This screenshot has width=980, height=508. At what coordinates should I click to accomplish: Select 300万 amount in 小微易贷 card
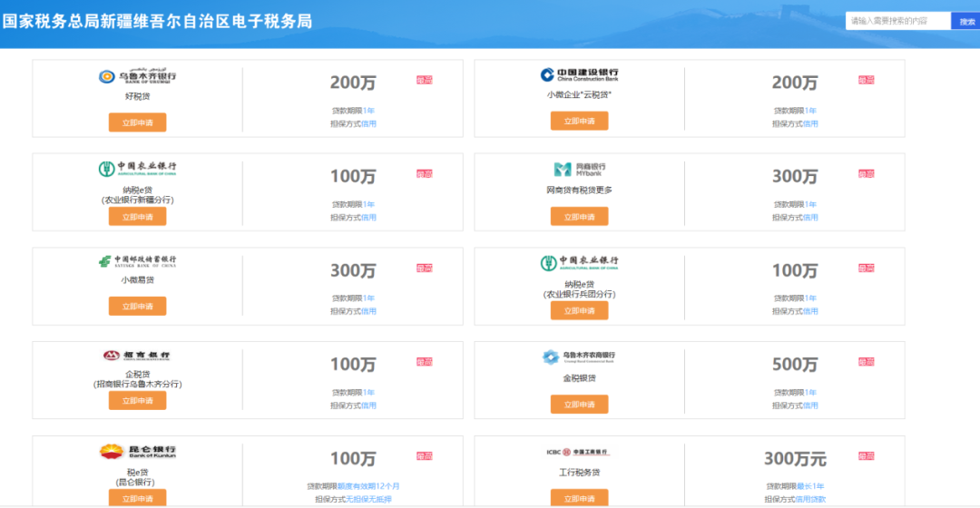point(353,270)
